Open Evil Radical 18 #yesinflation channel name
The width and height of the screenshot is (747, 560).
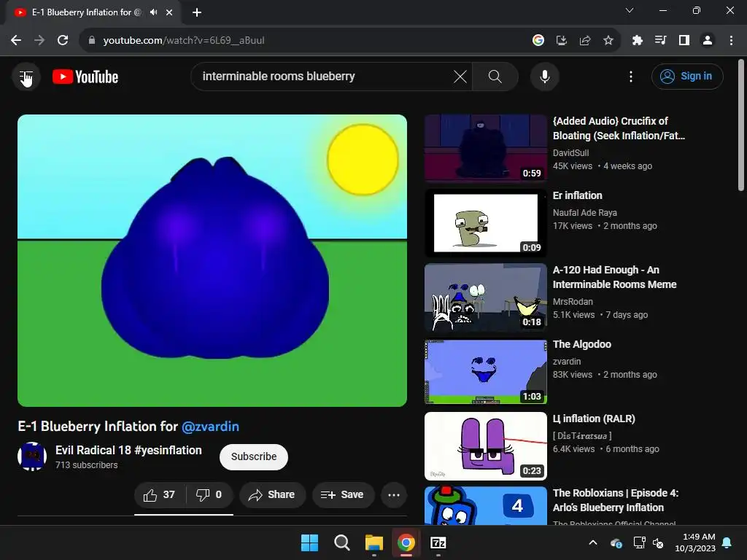pyautogui.click(x=128, y=450)
